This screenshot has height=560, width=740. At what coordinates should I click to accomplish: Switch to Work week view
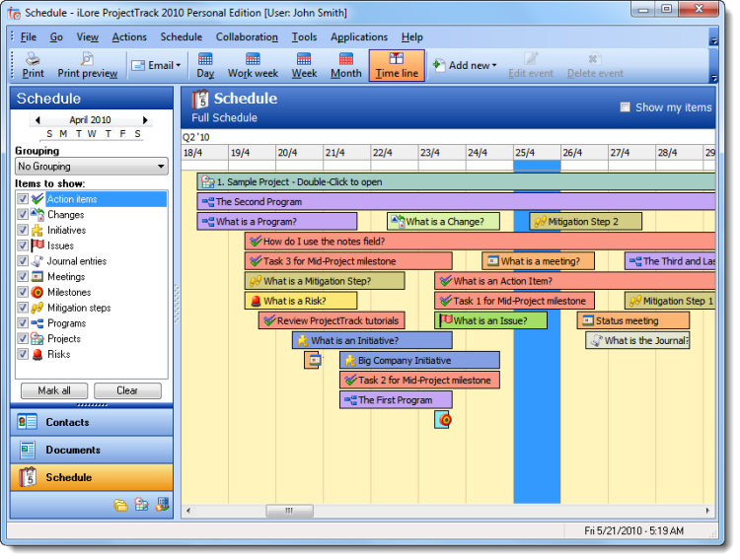253,66
